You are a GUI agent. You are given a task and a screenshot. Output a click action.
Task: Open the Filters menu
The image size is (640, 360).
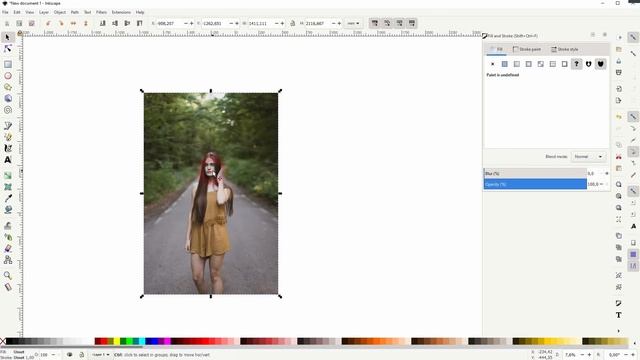[x=101, y=12]
